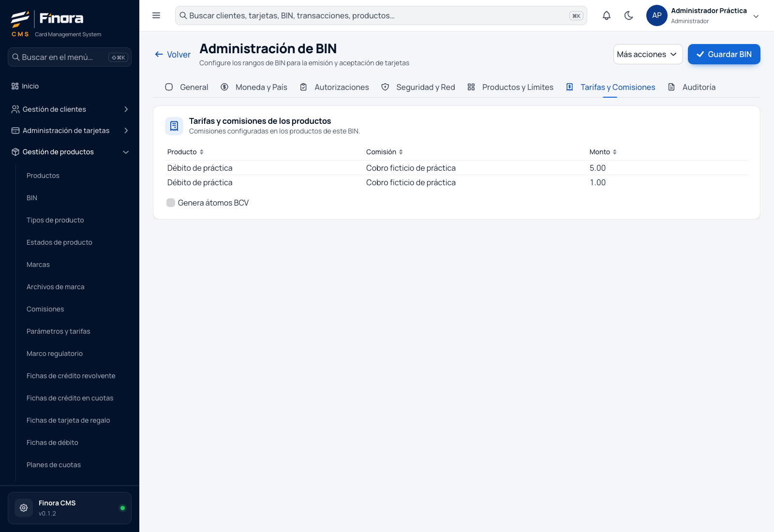
Task: Click the AP user avatar
Action: point(657,15)
